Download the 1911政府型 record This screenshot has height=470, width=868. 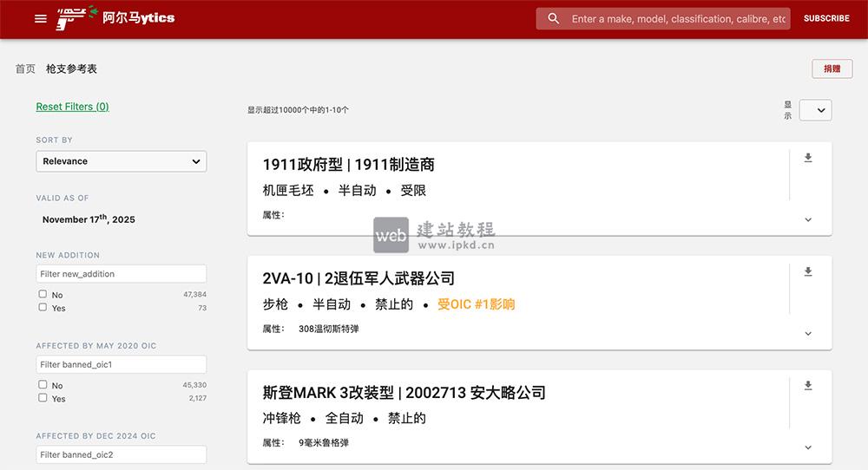click(x=807, y=158)
